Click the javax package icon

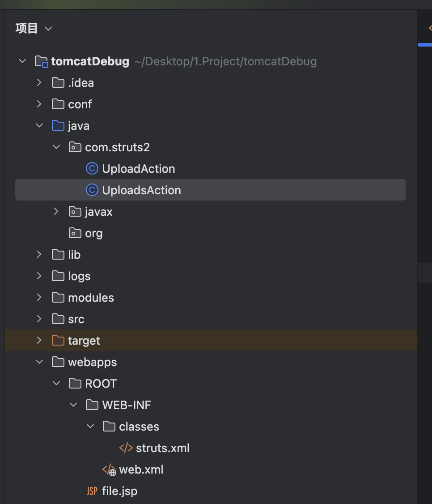75,211
